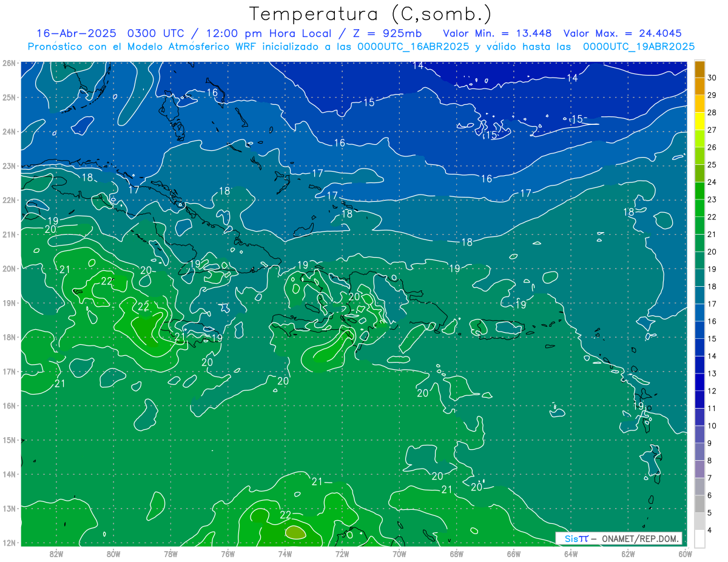Click the "15N" latitude axis label
The width and height of the screenshot is (728, 562).
[x=9, y=440]
